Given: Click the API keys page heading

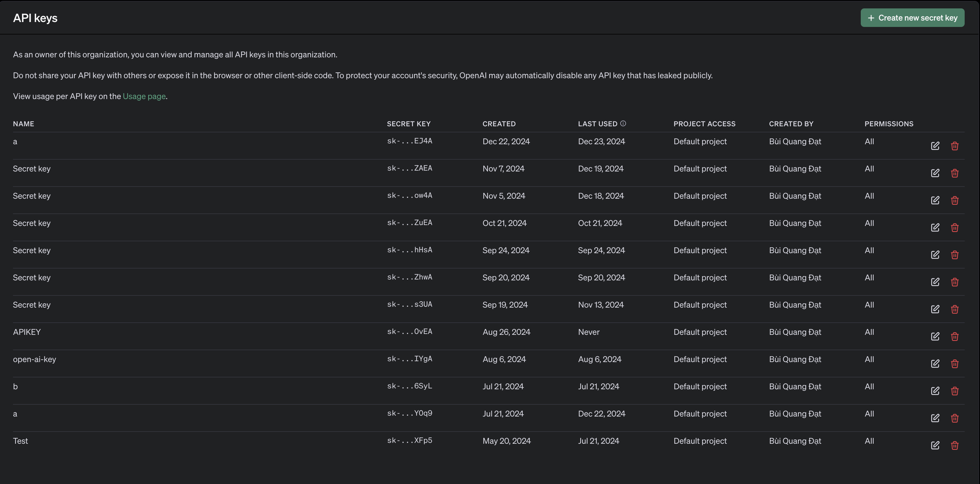Looking at the screenshot, I should (35, 18).
